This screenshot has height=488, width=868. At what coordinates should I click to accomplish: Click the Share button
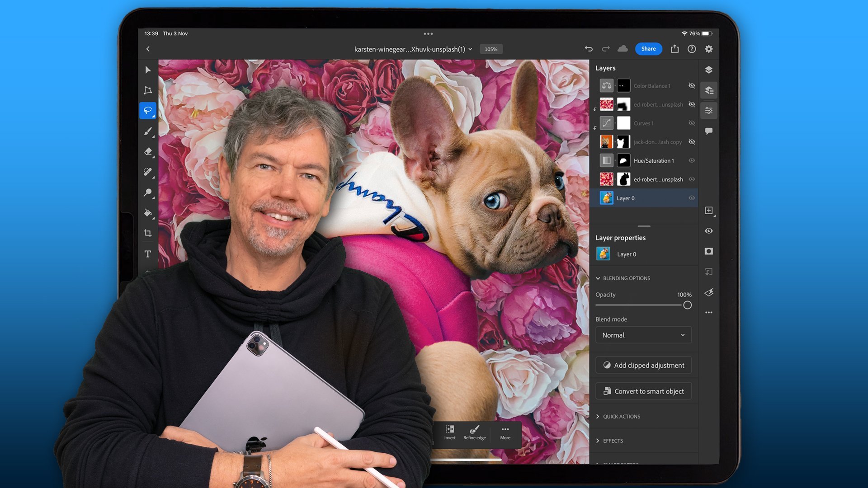click(x=648, y=48)
